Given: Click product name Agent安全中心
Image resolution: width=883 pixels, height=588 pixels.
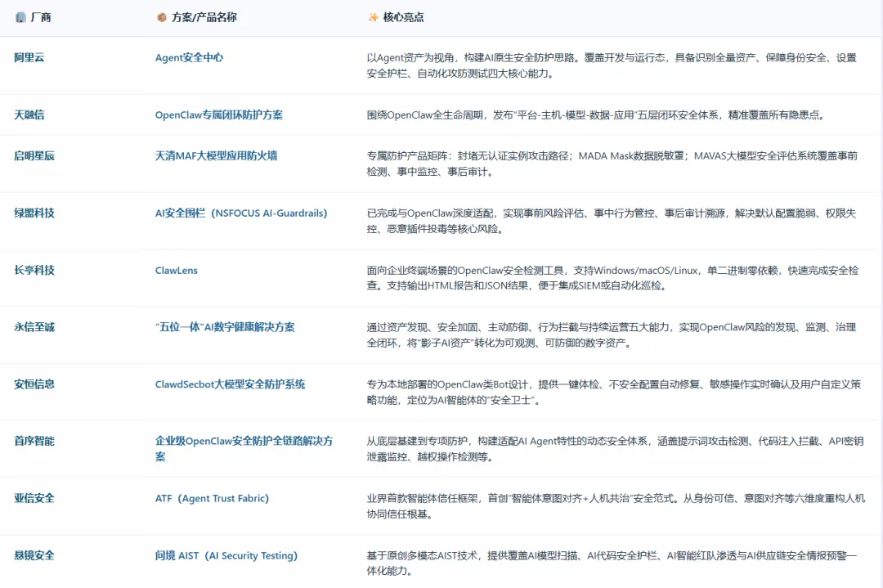Looking at the screenshot, I should pos(189,57).
